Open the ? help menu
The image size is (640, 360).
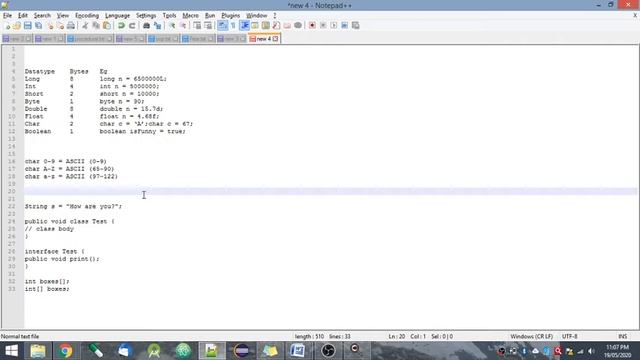275,16
